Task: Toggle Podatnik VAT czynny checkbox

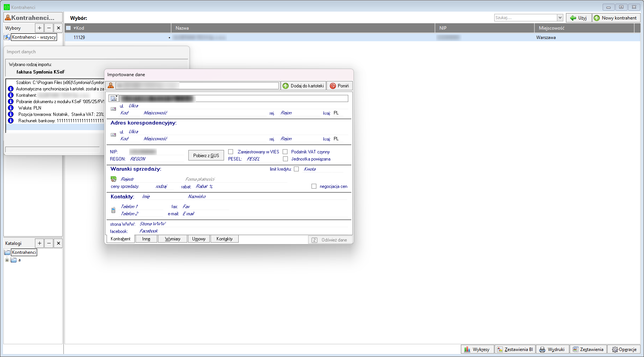Action: point(285,152)
